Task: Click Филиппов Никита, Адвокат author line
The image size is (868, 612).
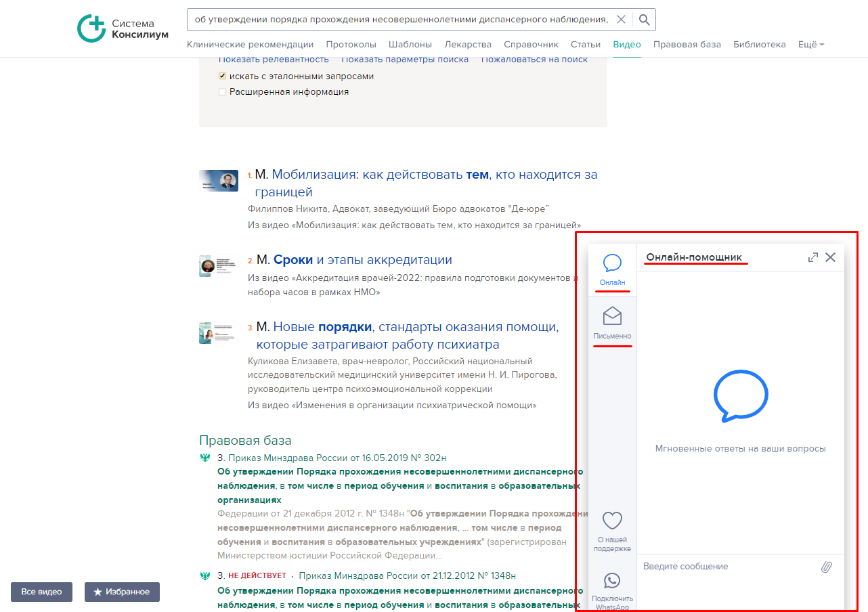Action: (x=398, y=209)
